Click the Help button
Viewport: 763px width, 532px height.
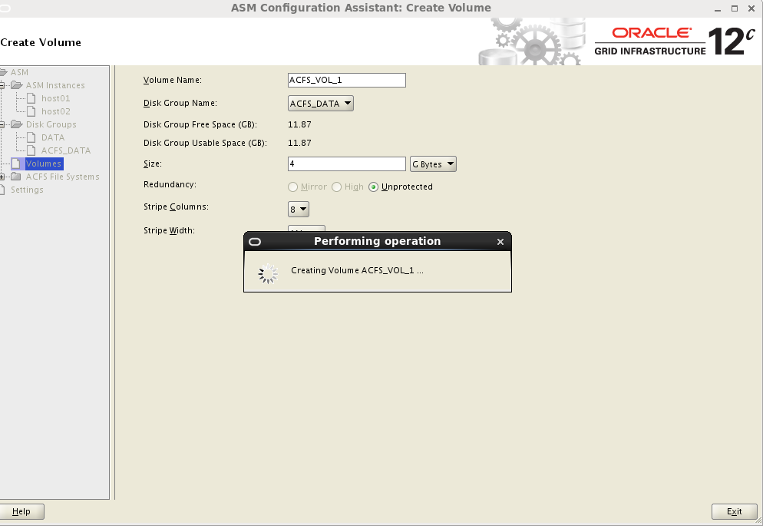click(21, 511)
